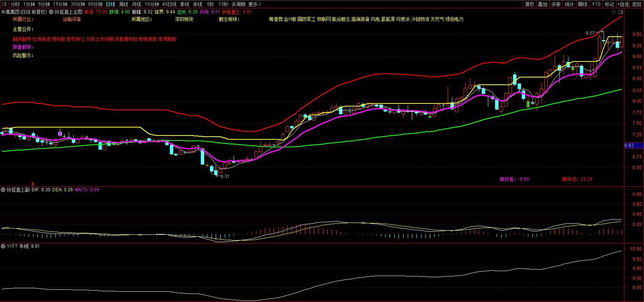Add stock via +自选 button
This screenshot has height=302, width=644.
(623, 4)
